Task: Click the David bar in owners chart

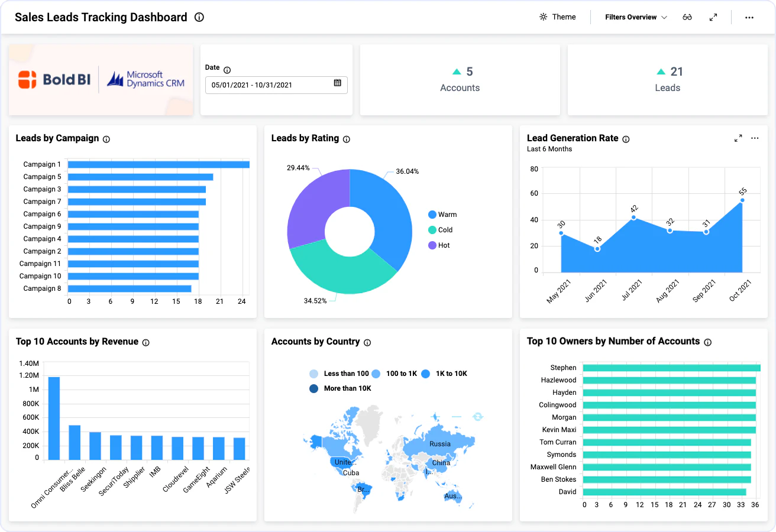Action: point(664,492)
